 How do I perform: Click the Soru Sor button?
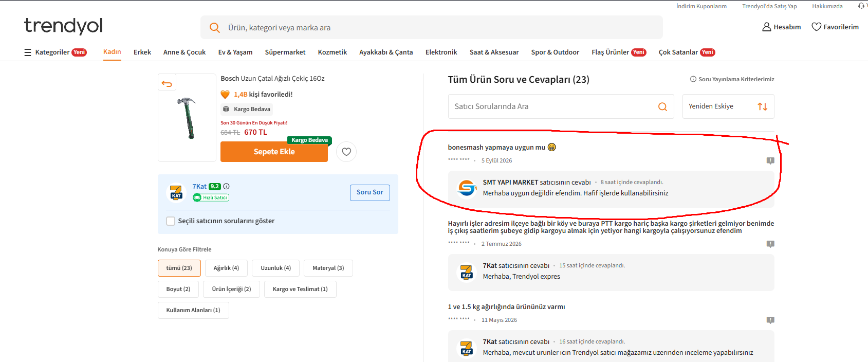tap(370, 192)
